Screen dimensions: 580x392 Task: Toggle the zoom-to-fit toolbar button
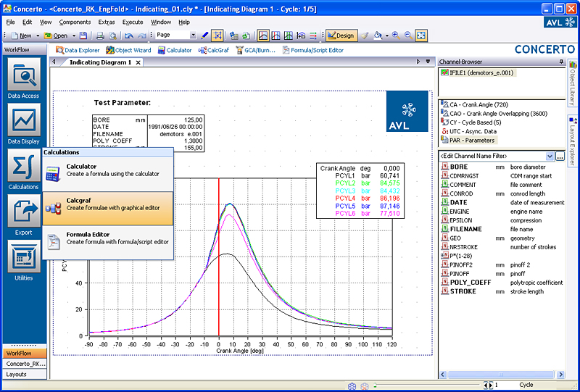tap(421, 36)
